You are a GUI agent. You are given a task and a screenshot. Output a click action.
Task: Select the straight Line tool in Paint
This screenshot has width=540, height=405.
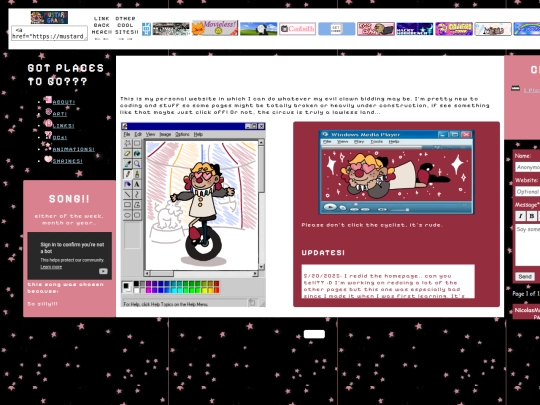click(x=127, y=195)
